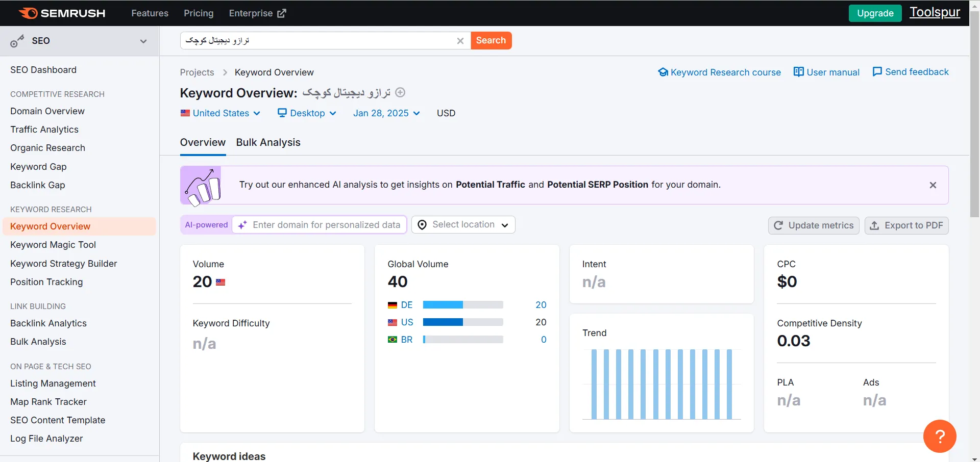Click the Projects breadcrumb
This screenshot has height=462, width=980.
[x=197, y=72]
